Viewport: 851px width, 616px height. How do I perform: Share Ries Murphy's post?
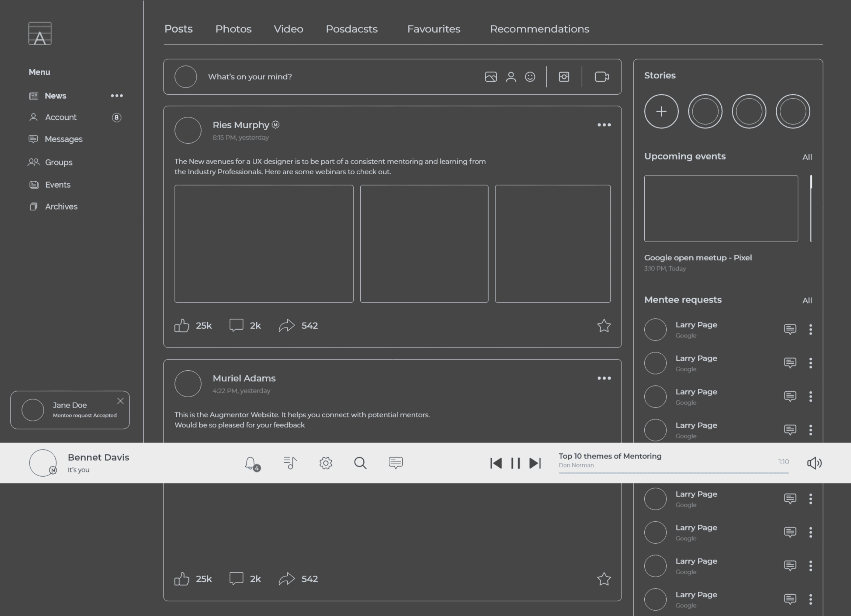tap(287, 326)
